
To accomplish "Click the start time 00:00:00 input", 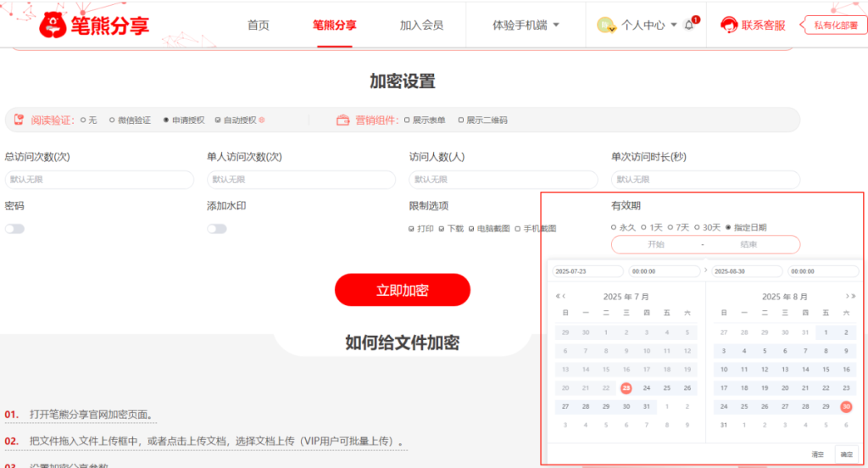I will coord(665,271).
